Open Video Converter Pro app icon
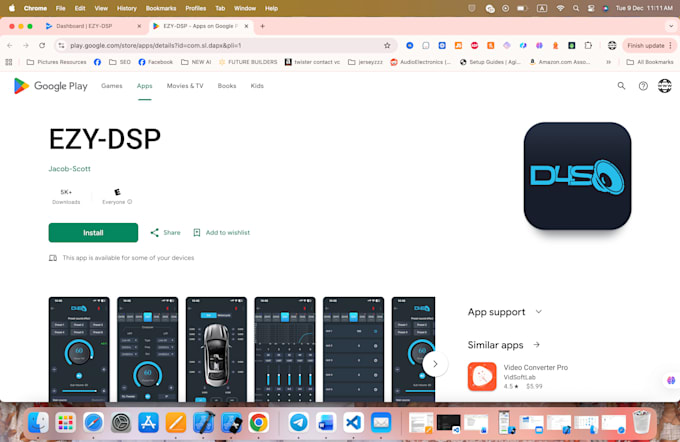This screenshot has height=442, width=680. 482,377
